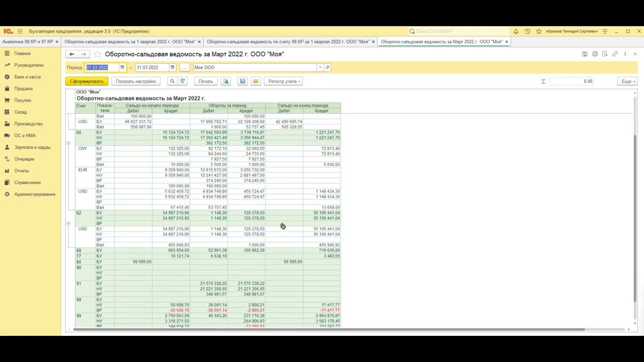Open period selection with the ellipsis button
The width and height of the screenshot is (644, 362).
click(x=184, y=67)
